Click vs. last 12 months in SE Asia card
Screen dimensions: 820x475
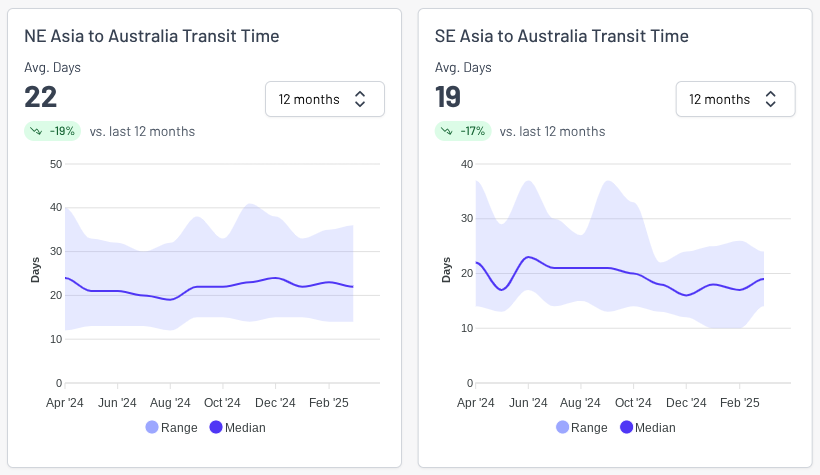point(552,131)
